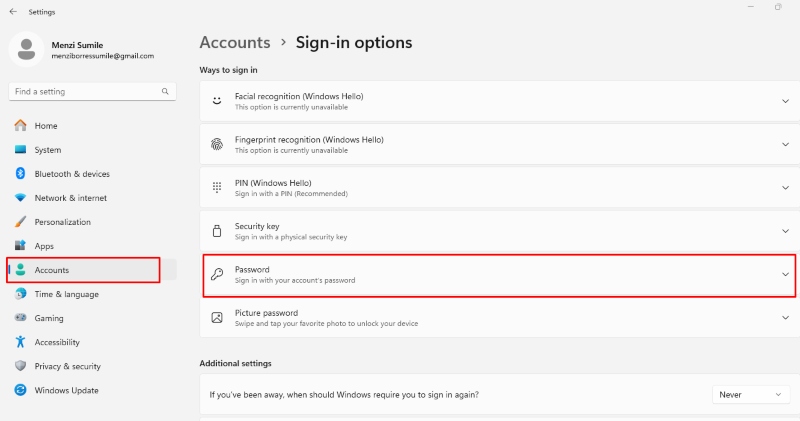The image size is (800, 421).
Task: Expand Security key chevron
Action: [785, 231]
